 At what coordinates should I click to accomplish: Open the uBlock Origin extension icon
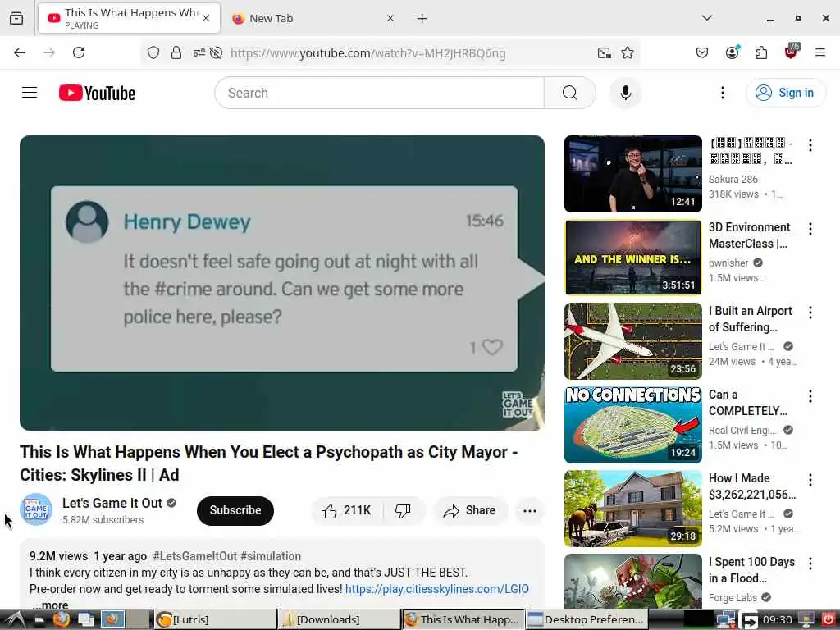point(792,51)
